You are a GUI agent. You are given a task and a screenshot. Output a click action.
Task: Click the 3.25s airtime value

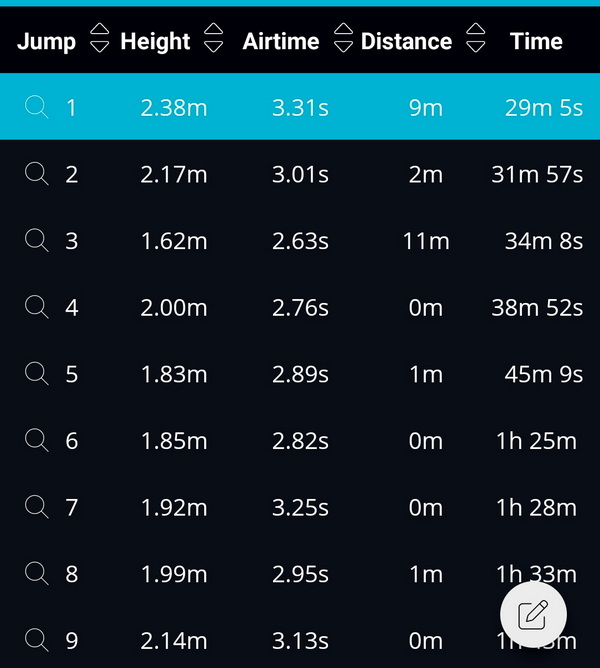(x=300, y=507)
